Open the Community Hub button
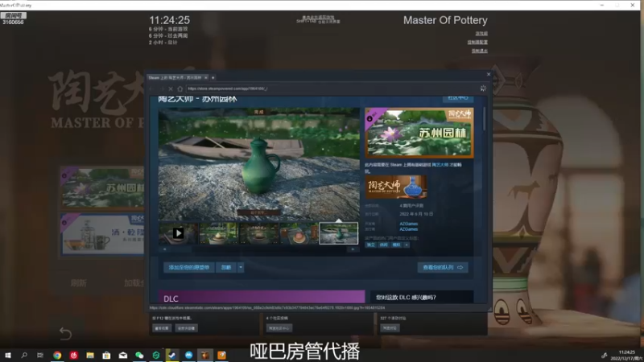The height and width of the screenshot is (362, 644). pyautogui.click(x=458, y=98)
